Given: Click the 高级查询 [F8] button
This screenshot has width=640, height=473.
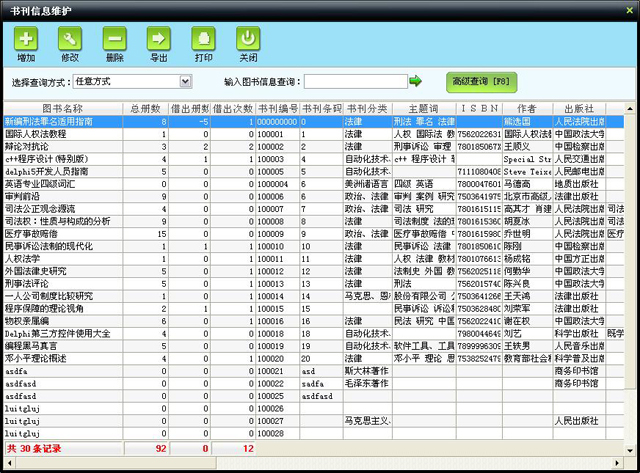Looking at the screenshot, I should click(480, 80).
